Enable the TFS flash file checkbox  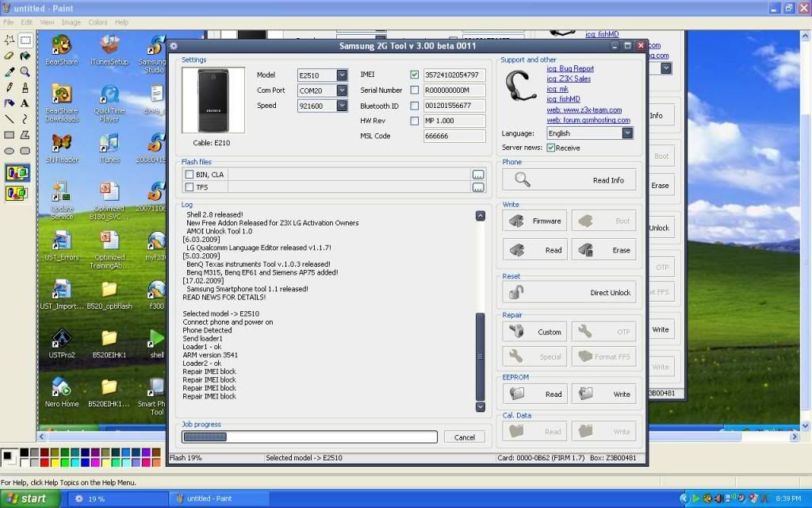coord(190,187)
